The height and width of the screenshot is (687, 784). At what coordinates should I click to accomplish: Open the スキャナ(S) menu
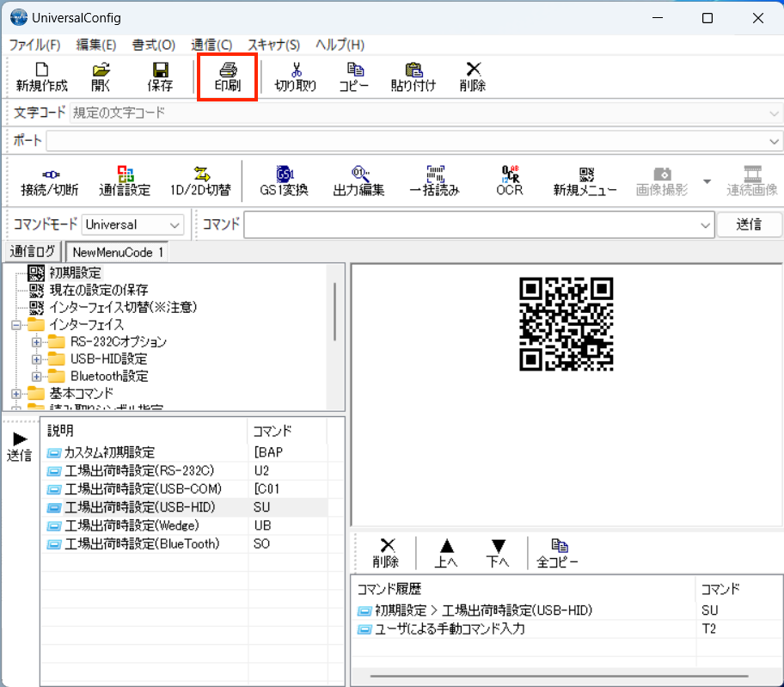[273, 45]
